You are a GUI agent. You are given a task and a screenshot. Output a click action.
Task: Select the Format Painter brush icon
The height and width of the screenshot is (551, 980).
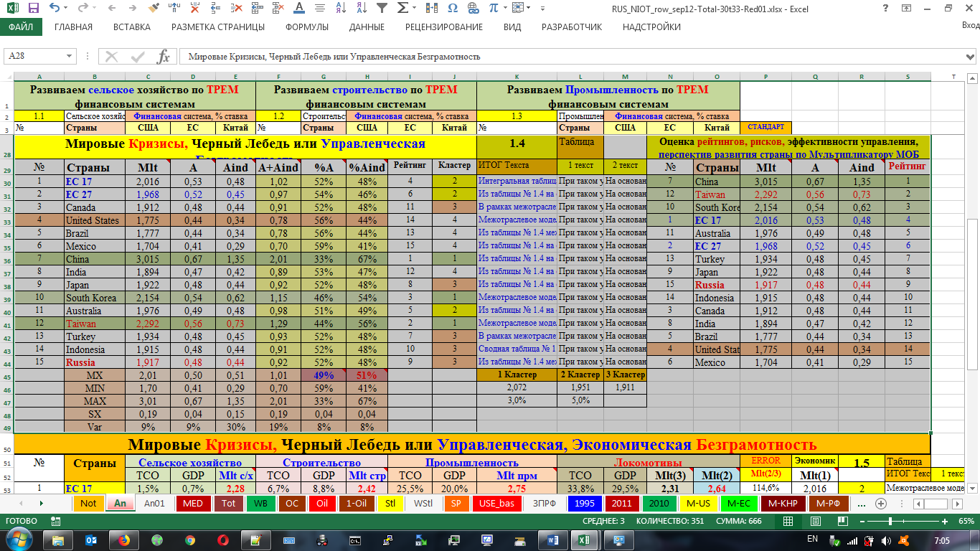154,9
